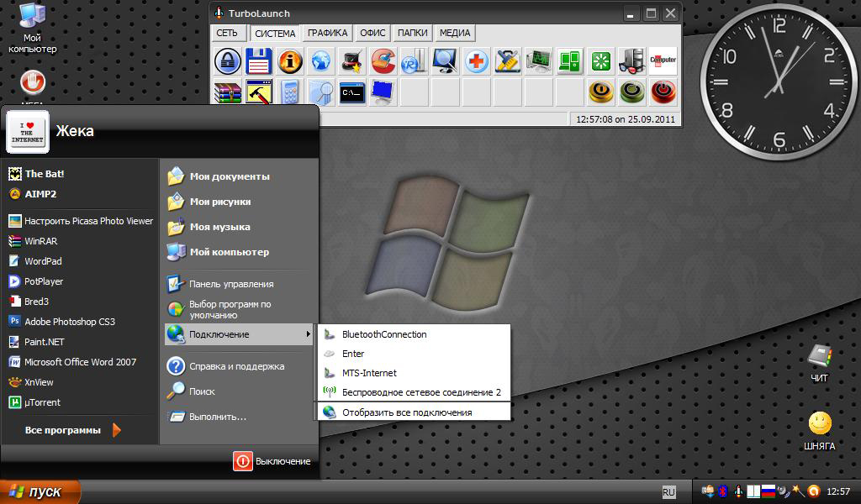
Task: Launch the blue R sphere icon in TurboLaunch
Action: (x=414, y=60)
